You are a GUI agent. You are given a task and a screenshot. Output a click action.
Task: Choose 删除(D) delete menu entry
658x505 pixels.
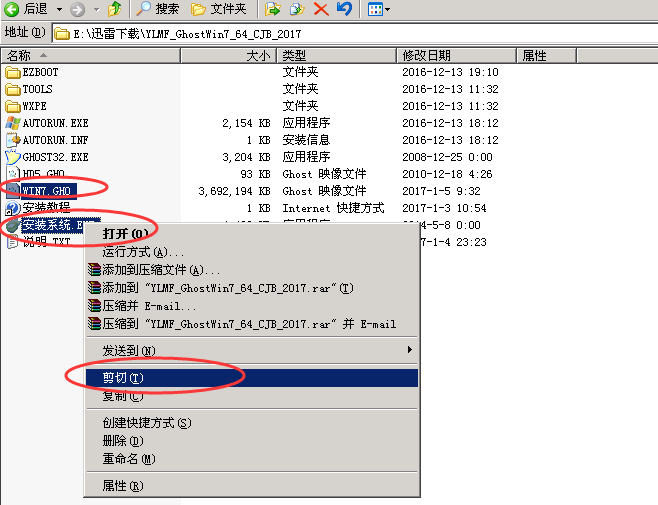tap(252, 441)
